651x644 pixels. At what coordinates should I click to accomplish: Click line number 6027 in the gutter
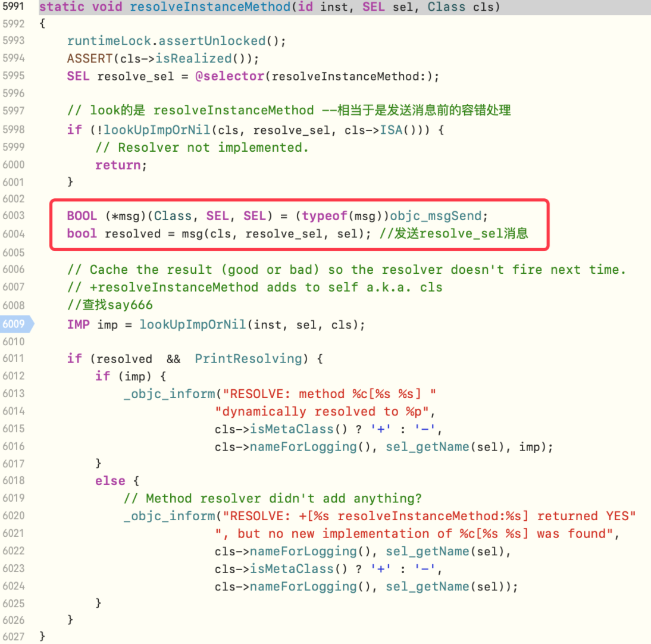(13, 636)
